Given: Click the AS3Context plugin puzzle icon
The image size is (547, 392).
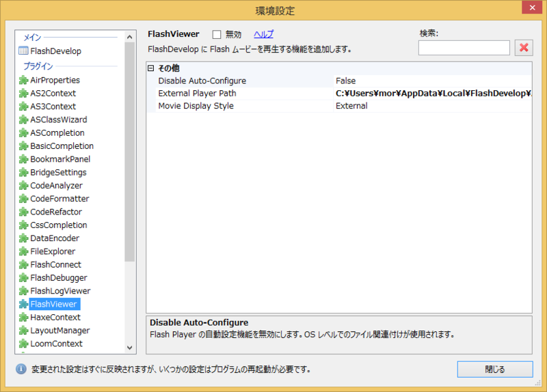Looking at the screenshot, I should tap(23, 107).
